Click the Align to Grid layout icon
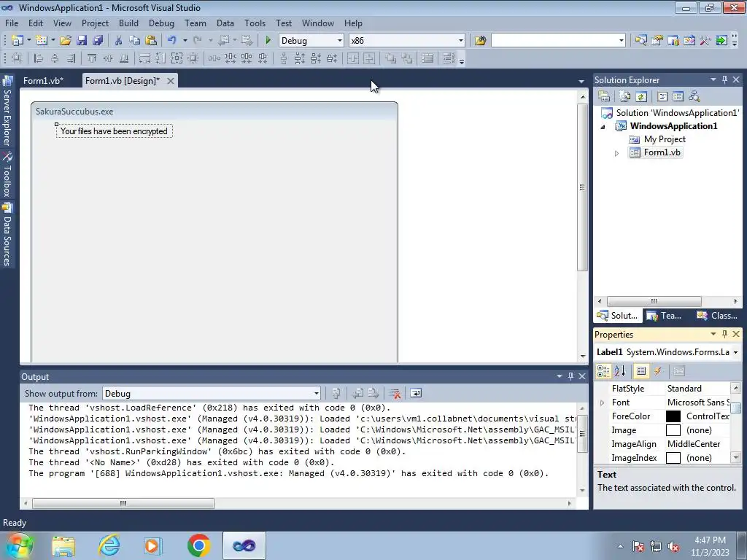The height and width of the screenshot is (560, 747). coord(17,58)
